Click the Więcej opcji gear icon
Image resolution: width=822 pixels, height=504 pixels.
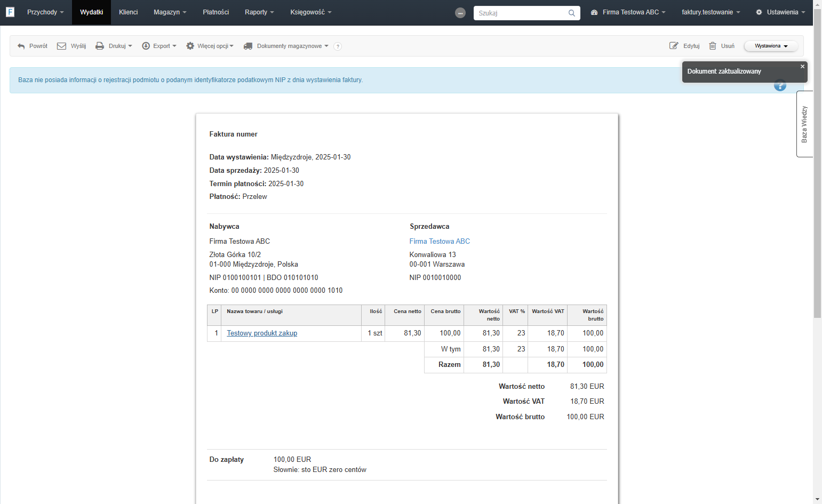[x=190, y=46]
